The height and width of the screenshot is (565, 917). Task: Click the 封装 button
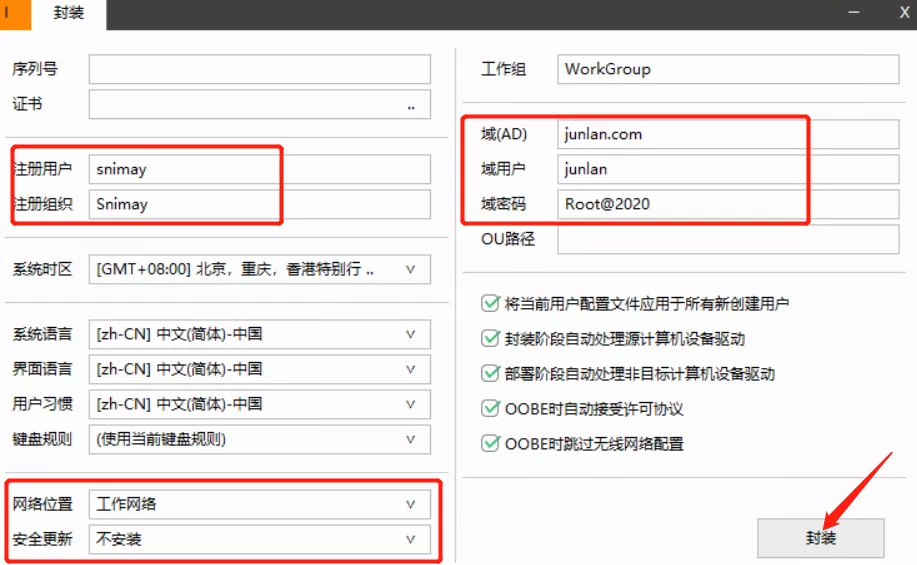tap(820, 538)
